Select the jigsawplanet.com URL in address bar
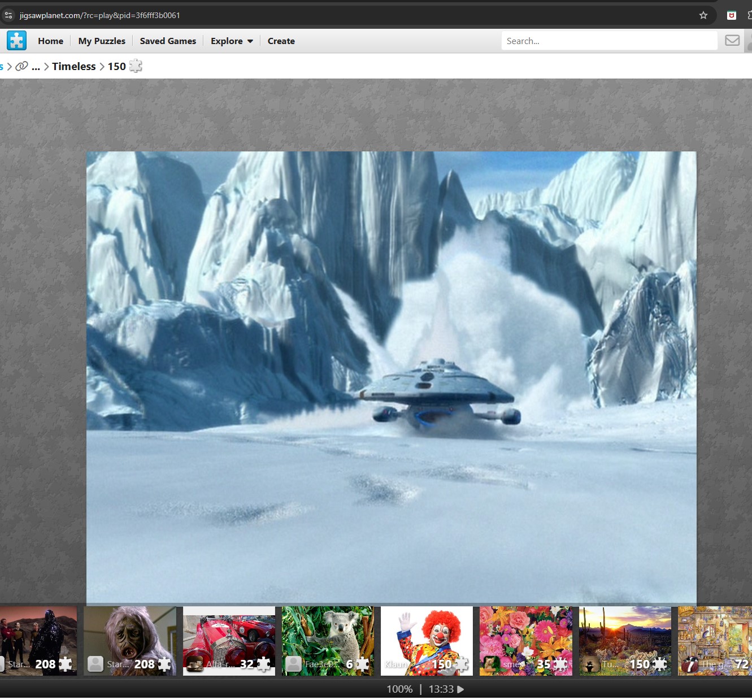 (x=99, y=15)
